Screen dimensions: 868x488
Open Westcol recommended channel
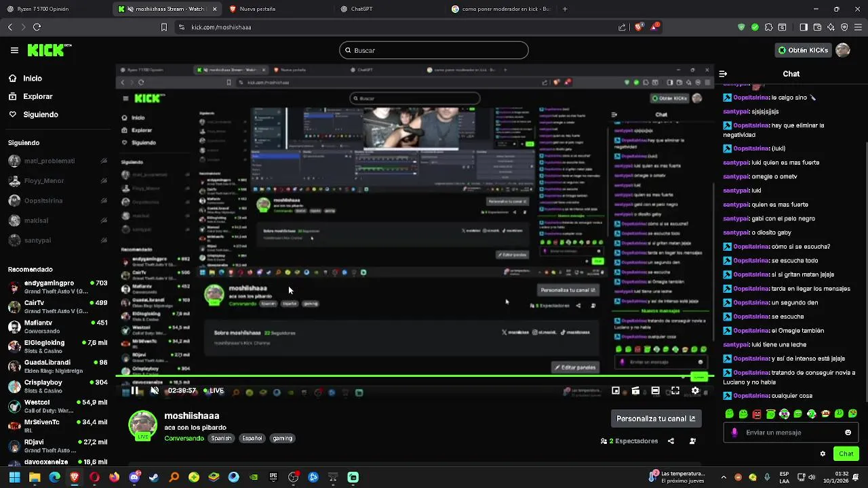[x=57, y=406]
